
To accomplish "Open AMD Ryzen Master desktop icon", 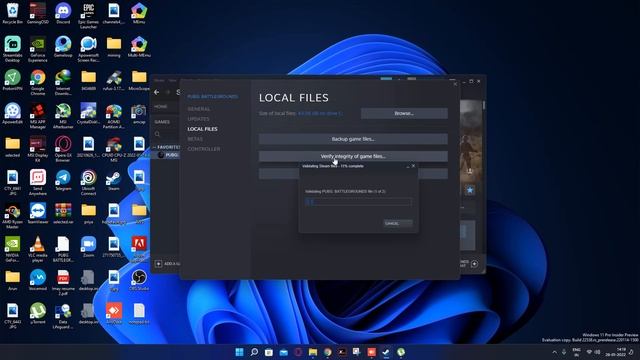I will (13, 216).
